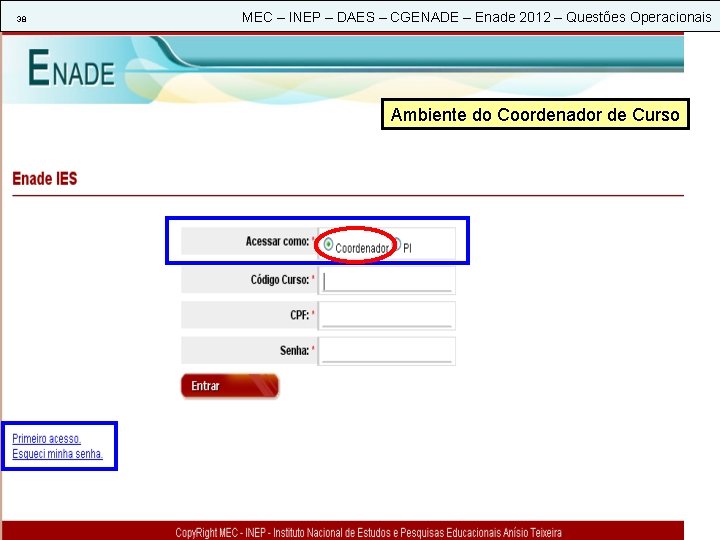Screen dimensions: 720x540
Task: Open the Esqueci minha senha link
Action: [57, 454]
